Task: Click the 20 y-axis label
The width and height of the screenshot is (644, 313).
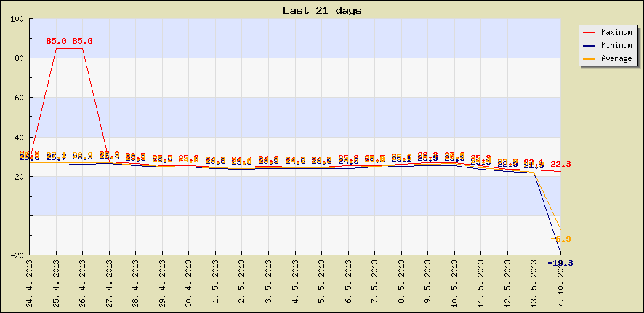Action: (19, 176)
